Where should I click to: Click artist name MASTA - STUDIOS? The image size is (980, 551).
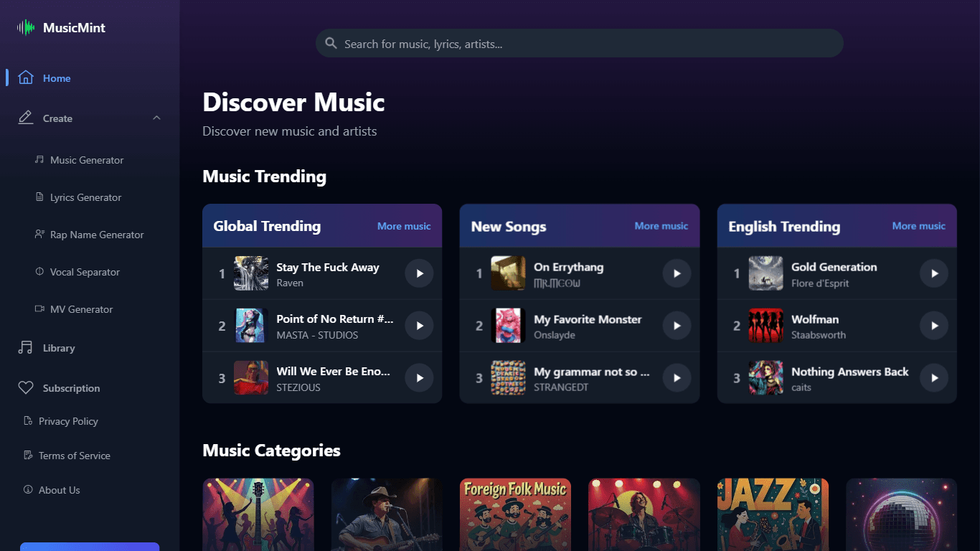(x=317, y=335)
